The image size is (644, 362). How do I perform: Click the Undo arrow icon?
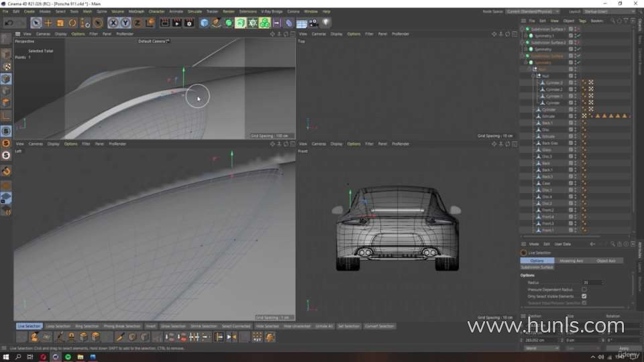tap(8, 23)
